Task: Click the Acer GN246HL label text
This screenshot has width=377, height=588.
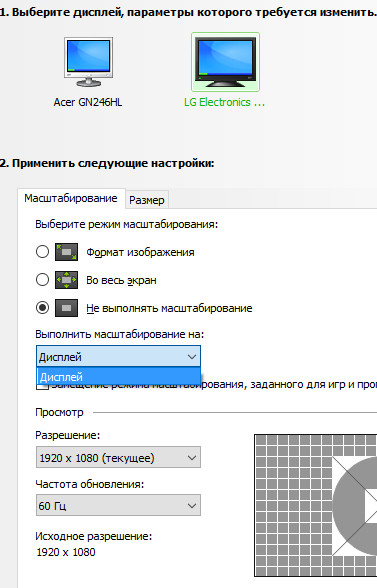Action: (x=88, y=102)
